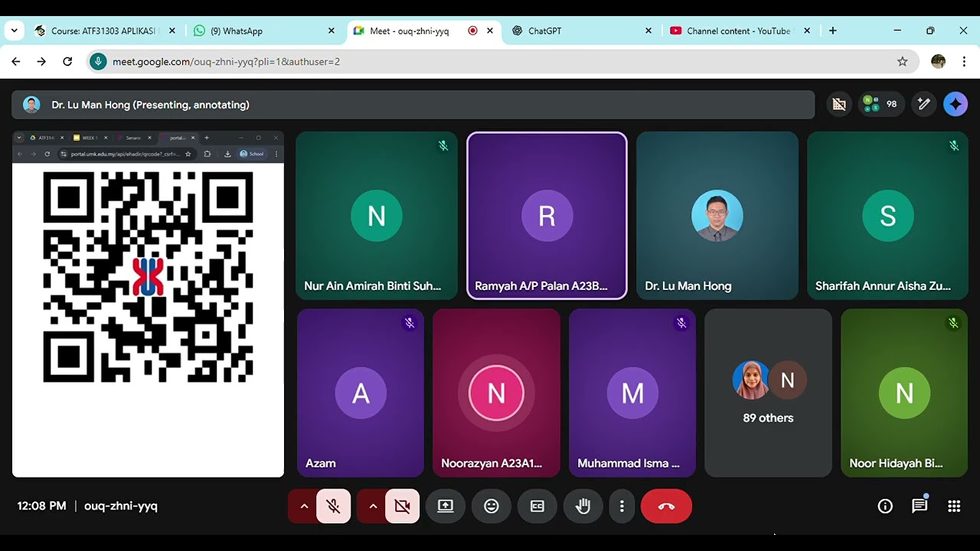This screenshot has width=980, height=551.
Task: Select Dr. Lu Man Hong's video tile
Action: coord(717,215)
